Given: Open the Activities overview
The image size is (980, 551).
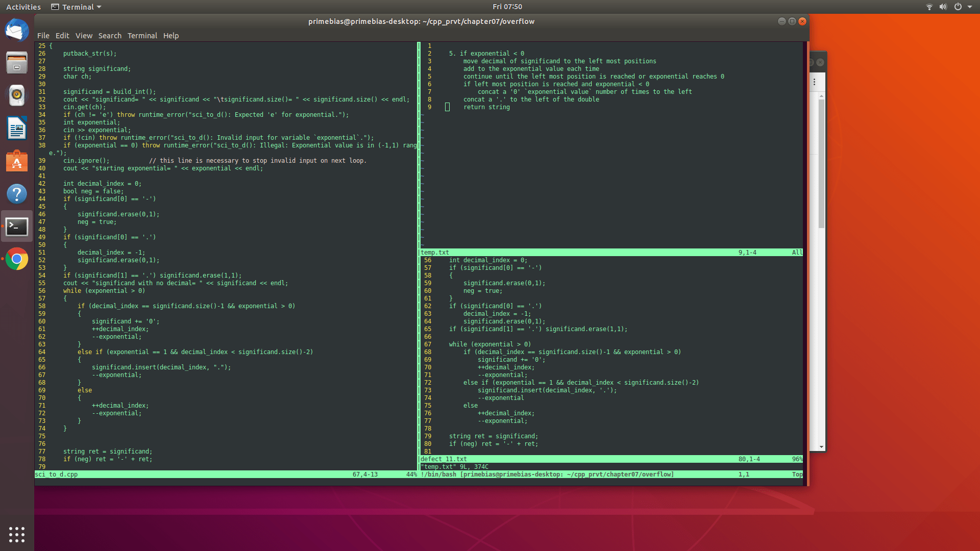Looking at the screenshot, I should pyautogui.click(x=23, y=7).
